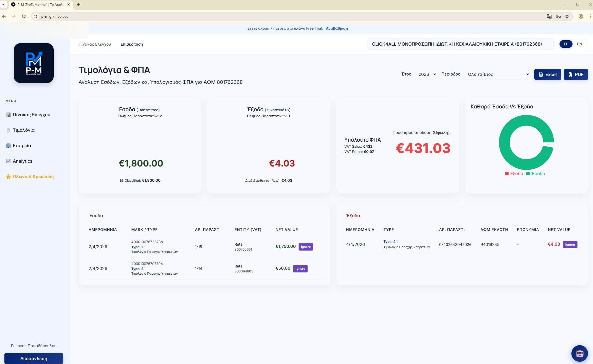
Task: Open the browser profile avatar icon
Action: (581, 16)
